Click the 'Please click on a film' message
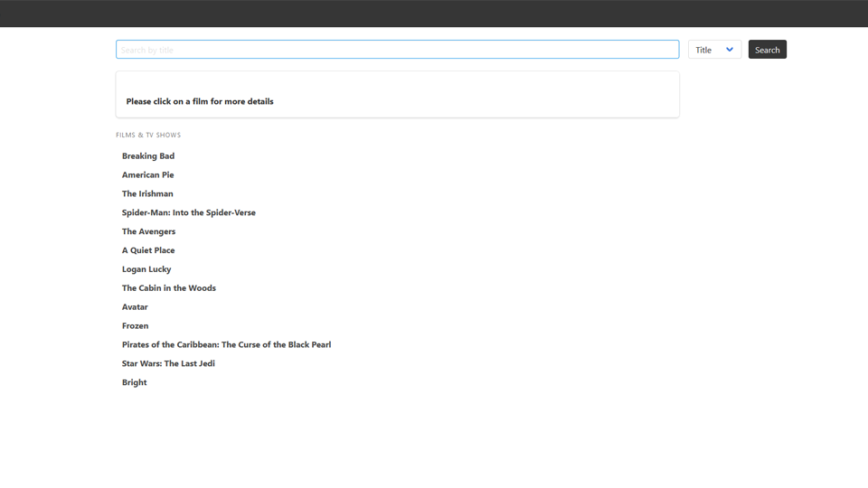Screen dimensions: 868x488 point(200,101)
